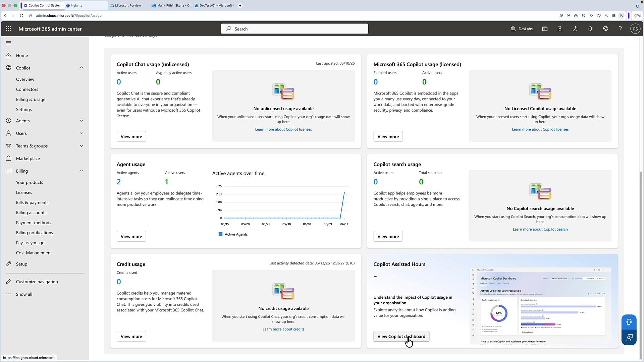Click DevLabs organization switcher
Image resolution: width=644 pixels, height=362 pixels.
click(x=522, y=29)
